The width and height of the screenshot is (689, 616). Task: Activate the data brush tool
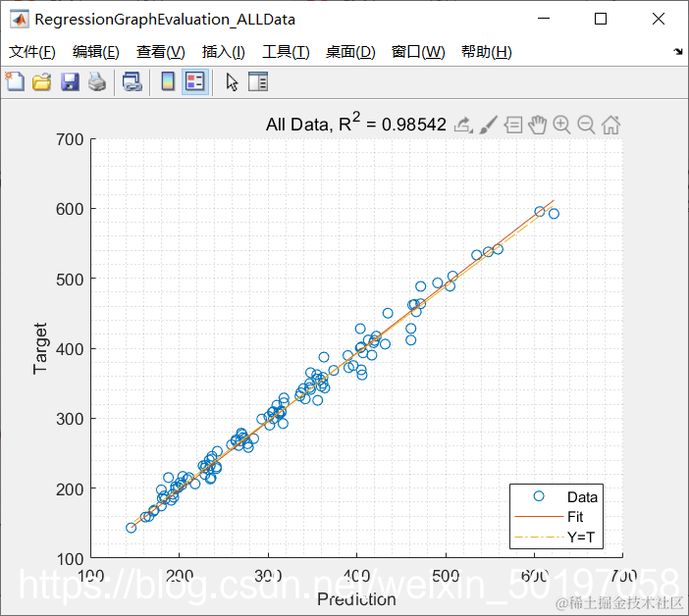click(488, 125)
